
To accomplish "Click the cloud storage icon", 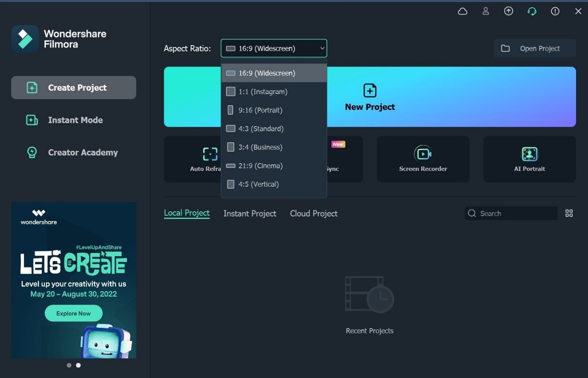I will [x=462, y=12].
